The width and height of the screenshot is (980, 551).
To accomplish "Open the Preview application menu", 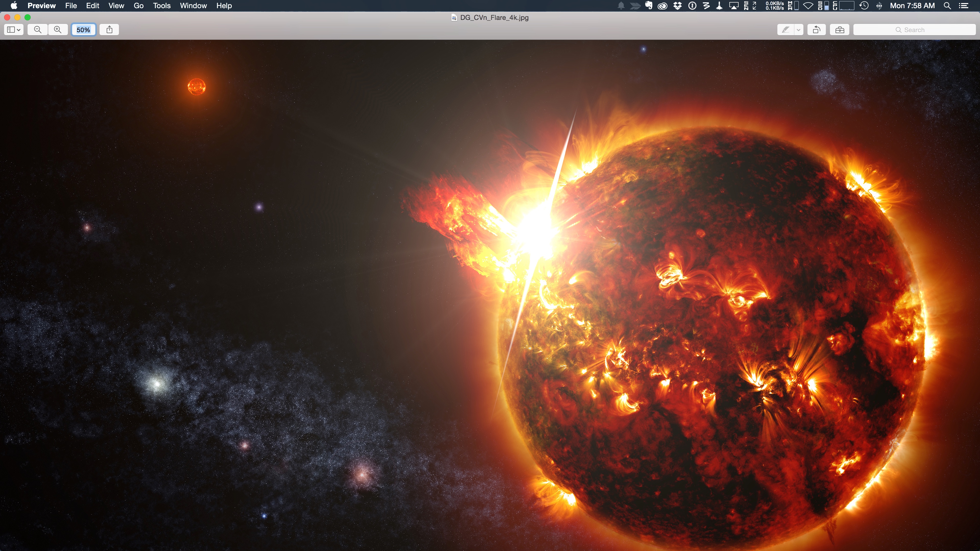I will click(42, 6).
